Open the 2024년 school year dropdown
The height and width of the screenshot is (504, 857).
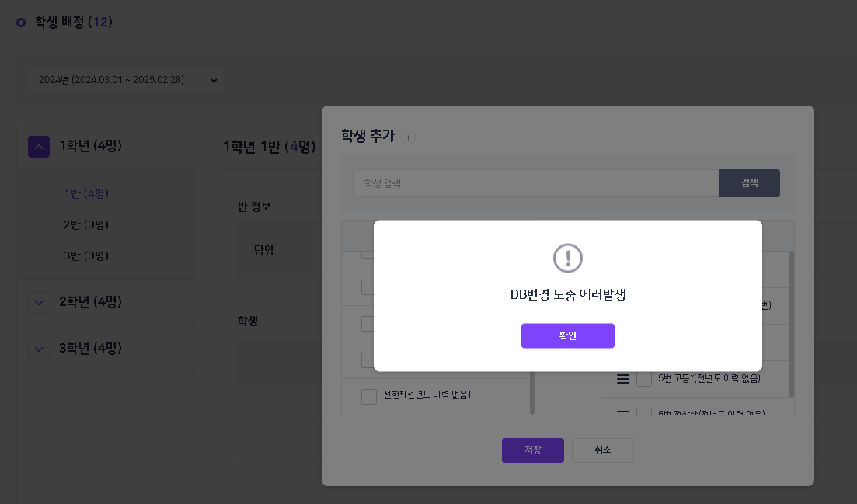(x=127, y=80)
